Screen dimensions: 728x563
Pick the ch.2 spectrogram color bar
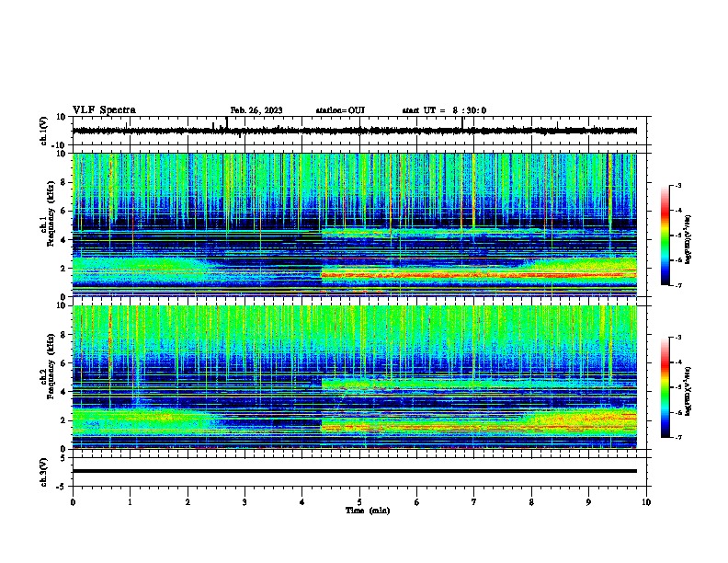pyautogui.click(x=665, y=387)
